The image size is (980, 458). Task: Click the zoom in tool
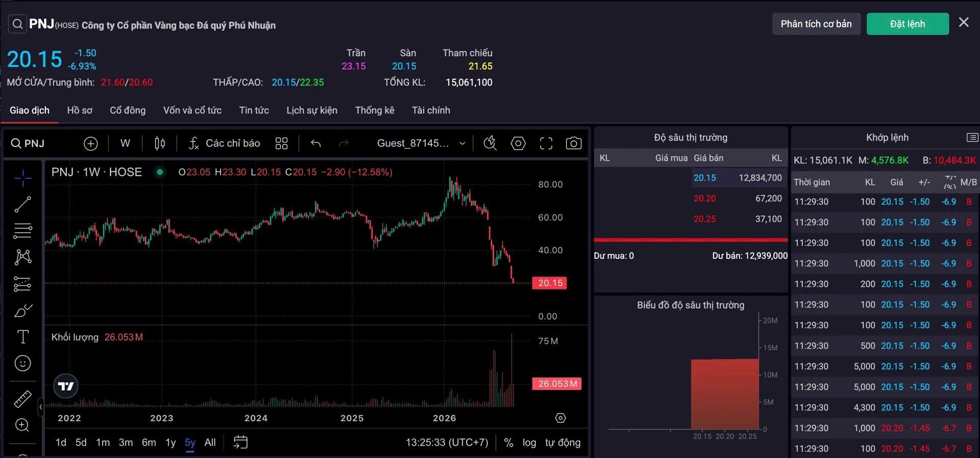pos(23,425)
